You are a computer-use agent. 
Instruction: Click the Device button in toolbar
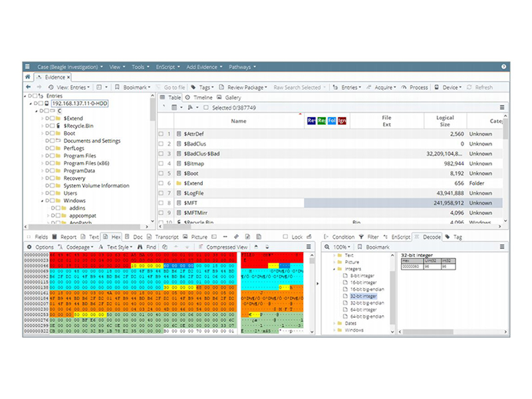[448, 87]
